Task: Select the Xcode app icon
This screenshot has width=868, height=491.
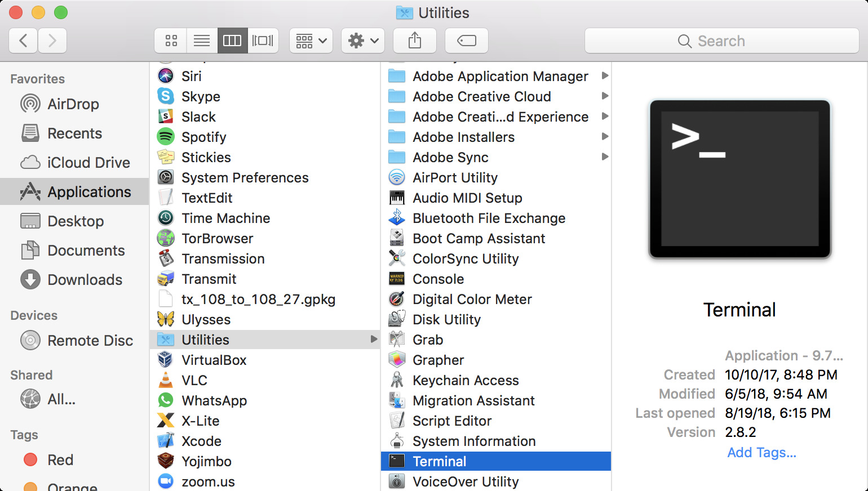Action: click(166, 441)
